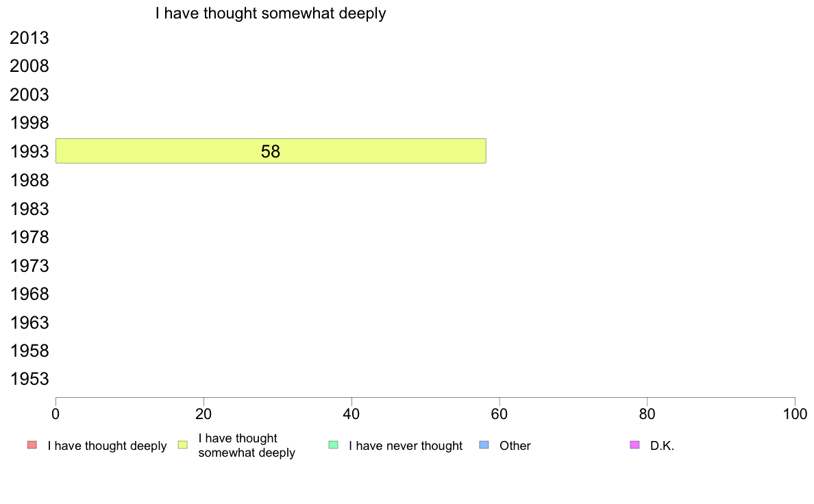Select the 'I have never thought' legend label
814x504 pixels.
[406, 446]
